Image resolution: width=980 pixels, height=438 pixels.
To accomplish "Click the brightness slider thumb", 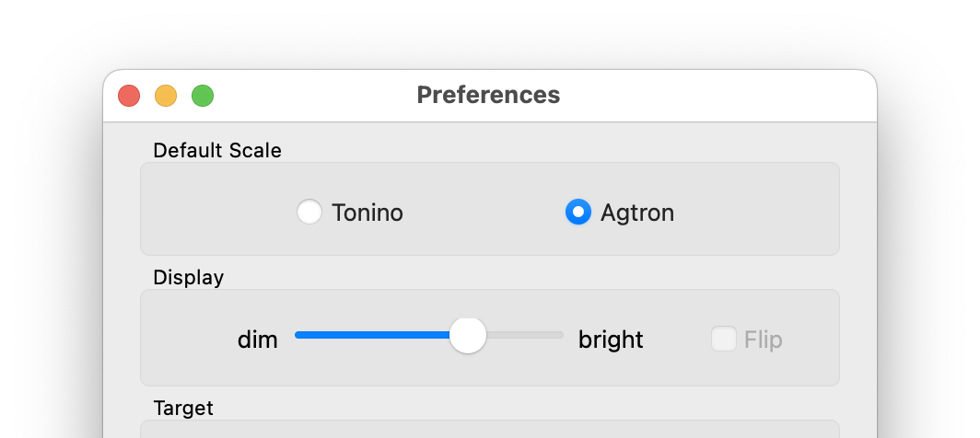I will [468, 336].
